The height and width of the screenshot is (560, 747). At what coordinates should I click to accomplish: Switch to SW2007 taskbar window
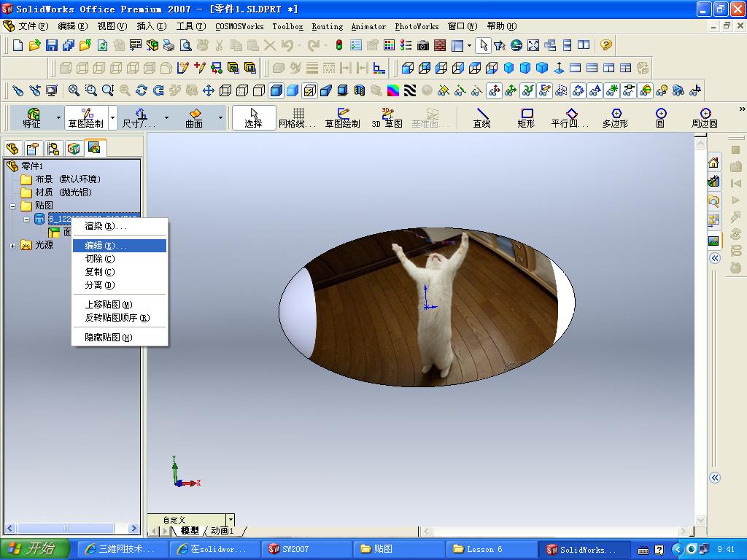(306, 549)
